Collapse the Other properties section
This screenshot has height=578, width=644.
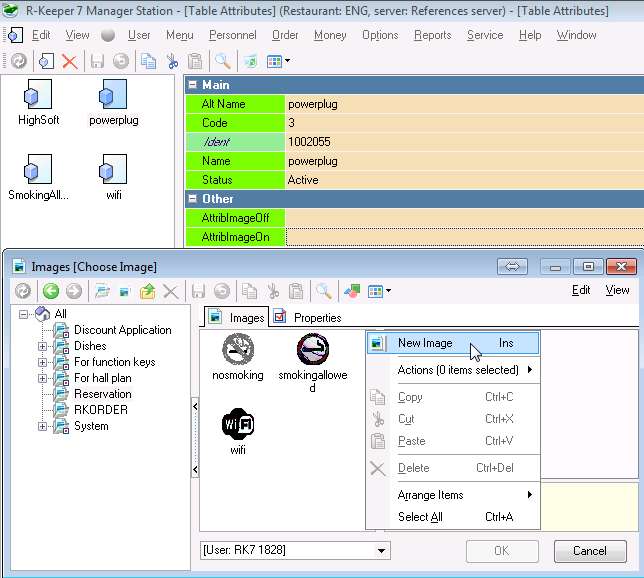click(x=192, y=198)
